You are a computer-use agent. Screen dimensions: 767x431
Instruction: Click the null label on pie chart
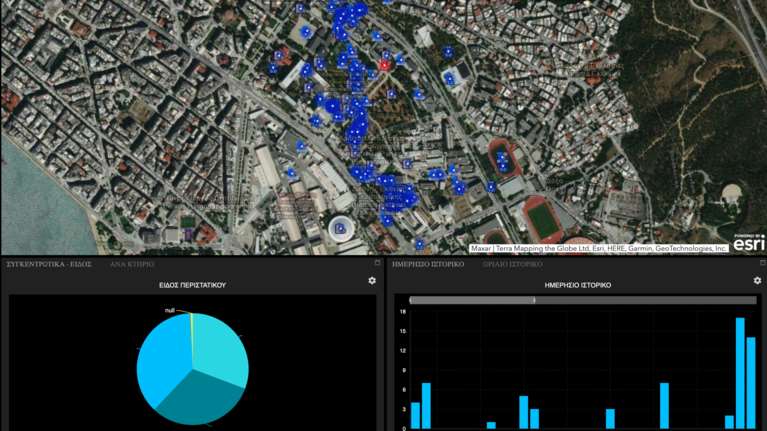(171, 310)
